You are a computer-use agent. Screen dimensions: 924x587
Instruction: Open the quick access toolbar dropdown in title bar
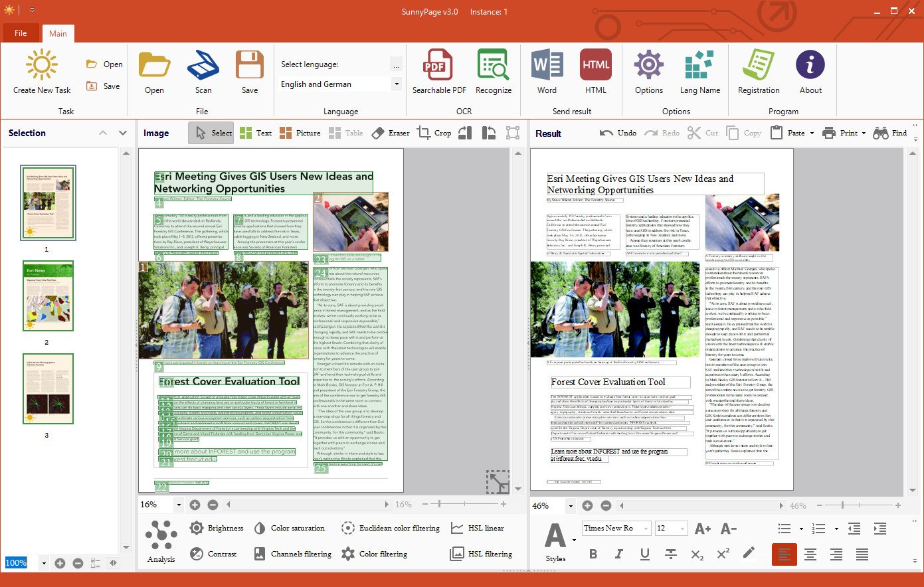pyautogui.click(x=32, y=11)
